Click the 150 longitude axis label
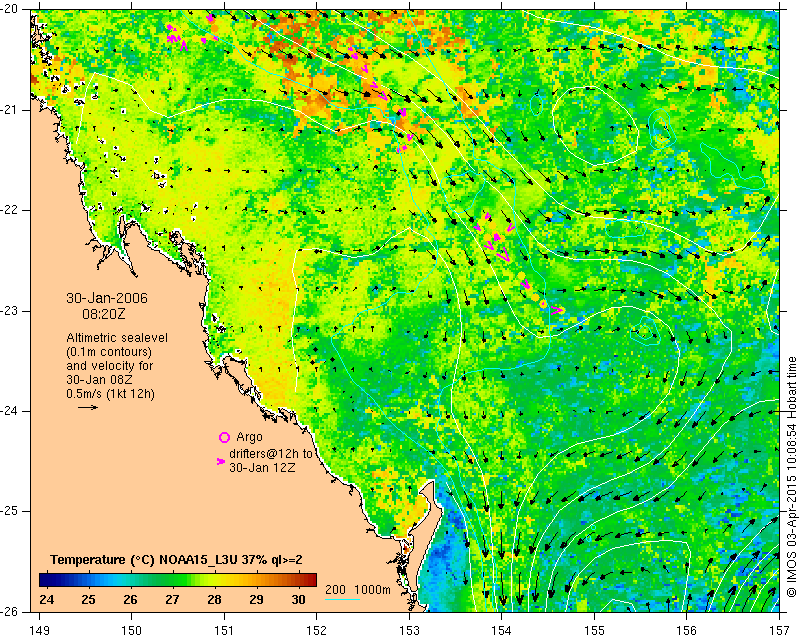 coord(132,631)
